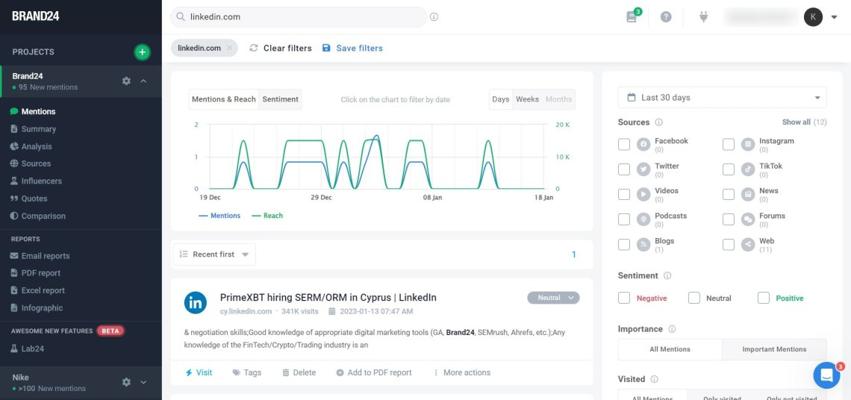This screenshot has width=851, height=400.
Task: Check the Facebook source checkbox
Action: tap(624, 144)
